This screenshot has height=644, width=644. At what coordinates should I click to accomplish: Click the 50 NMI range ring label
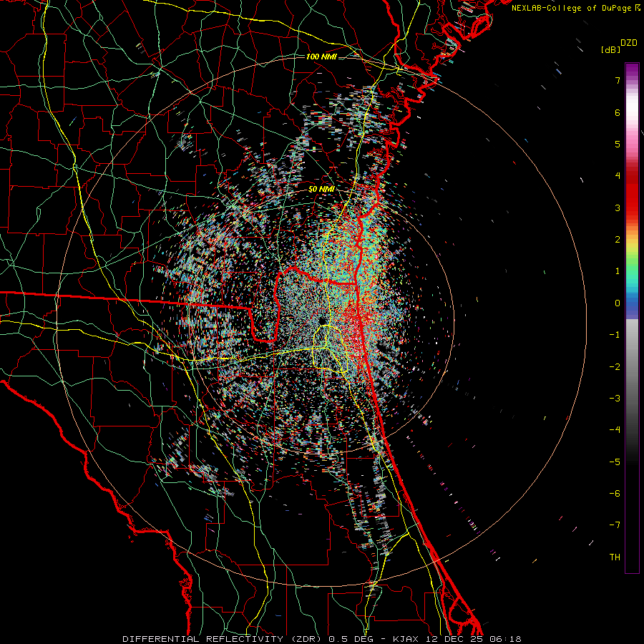click(321, 190)
